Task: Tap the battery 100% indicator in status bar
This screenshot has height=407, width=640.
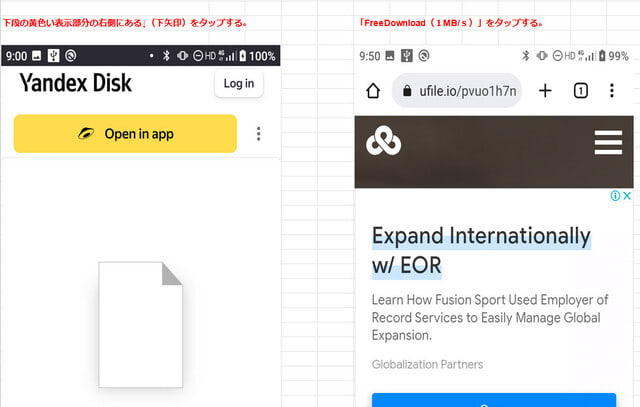Action: pos(257,56)
